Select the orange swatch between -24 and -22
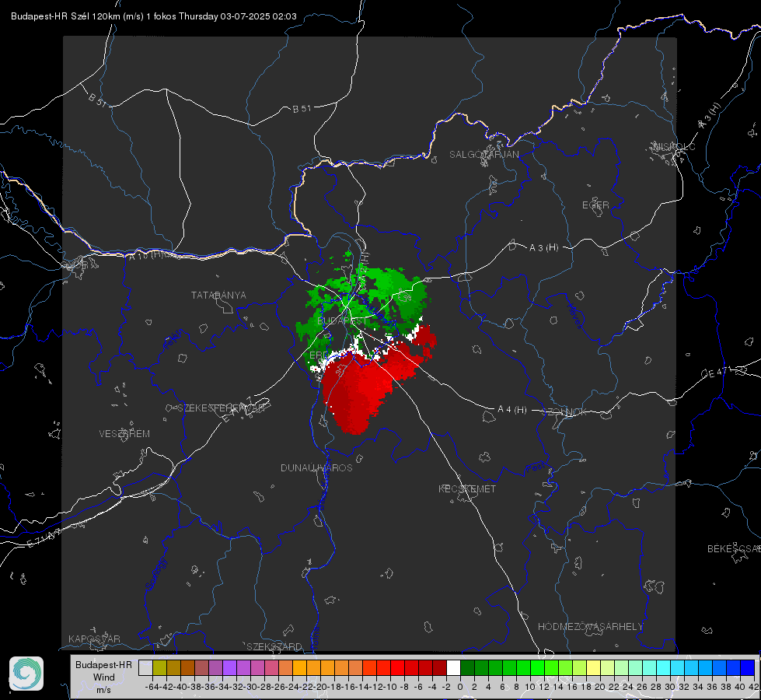This screenshot has height=700, width=761. (299, 667)
